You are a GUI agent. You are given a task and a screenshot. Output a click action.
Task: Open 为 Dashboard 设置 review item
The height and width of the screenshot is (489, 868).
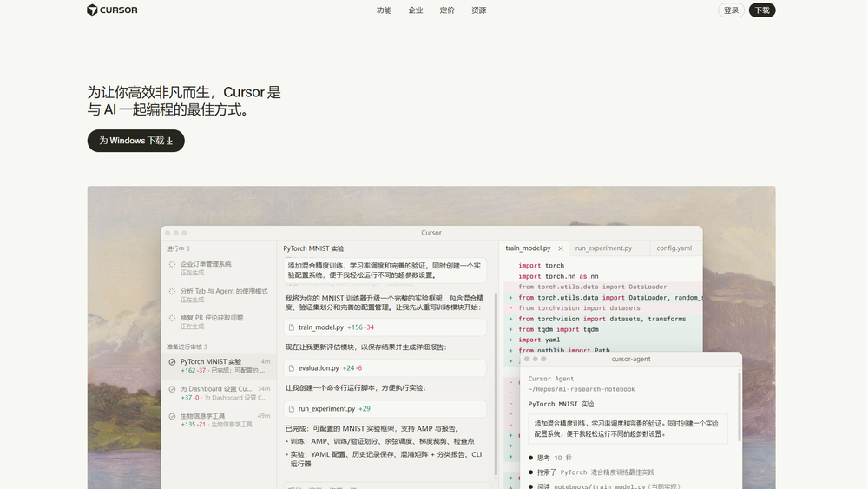tap(219, 393)
